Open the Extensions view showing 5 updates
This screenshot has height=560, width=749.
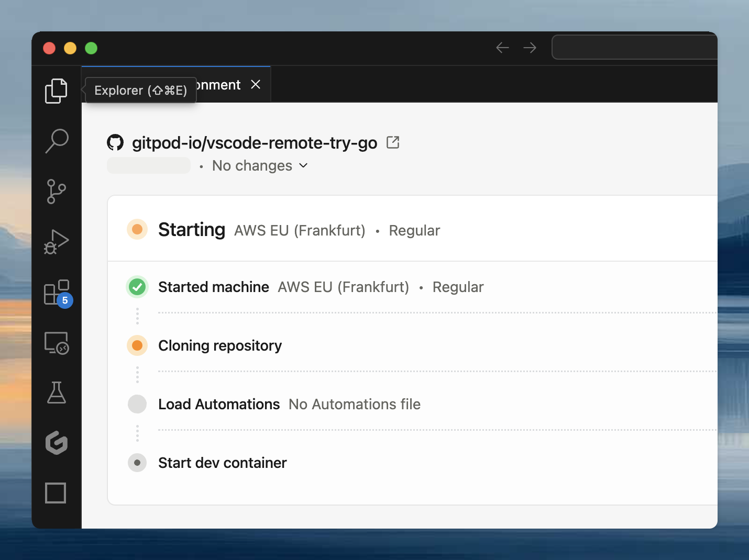tap(56, 293)
